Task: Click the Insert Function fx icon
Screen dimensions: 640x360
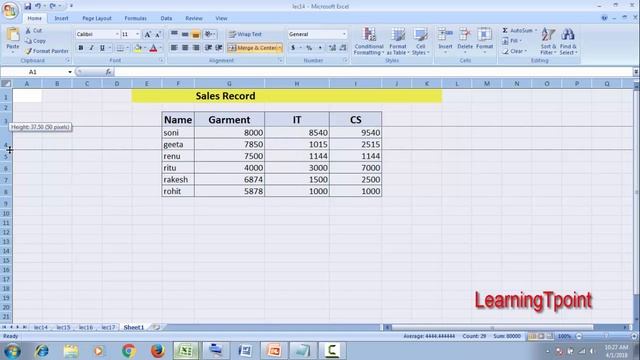Action: point(108,72)
